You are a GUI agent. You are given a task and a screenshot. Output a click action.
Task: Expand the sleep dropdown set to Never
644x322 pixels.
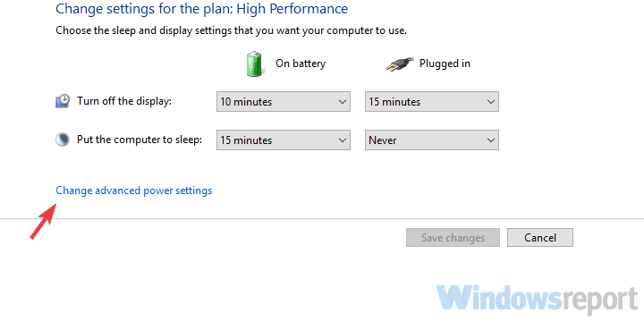(432, 140)
